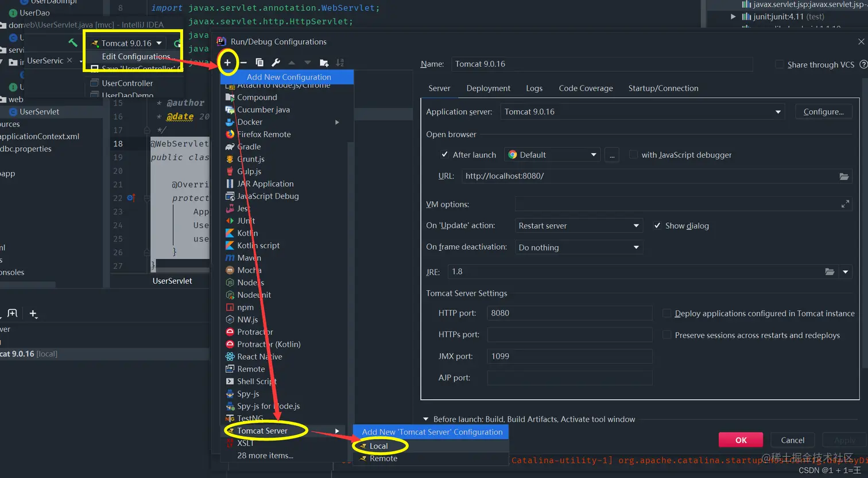The image size is (868, 478).
Task: Click the Configure... button
Action: pos(823,112)
